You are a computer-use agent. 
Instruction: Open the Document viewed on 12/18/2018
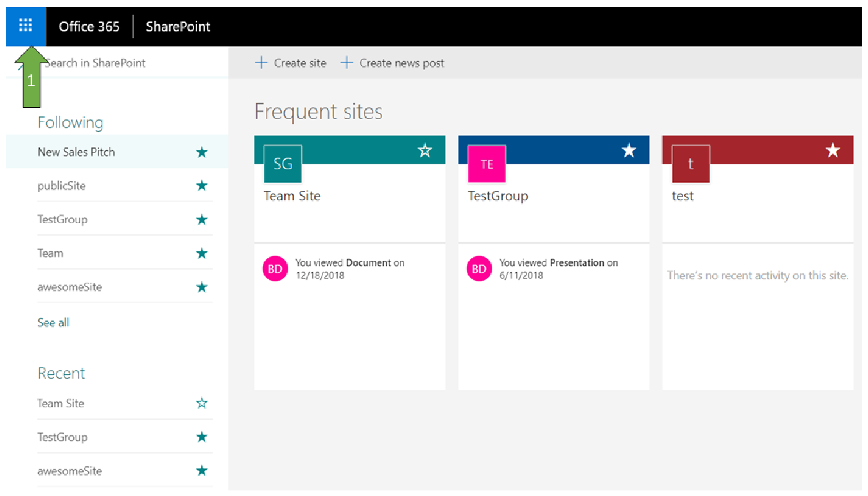(x=368, y=263)
